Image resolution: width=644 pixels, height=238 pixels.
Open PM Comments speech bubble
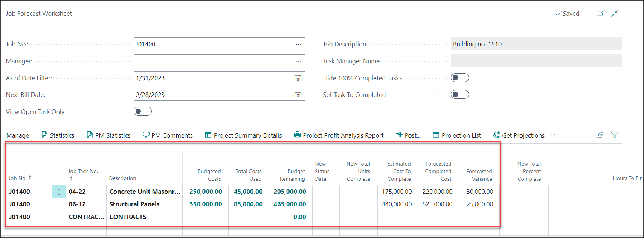pos(146,135)
